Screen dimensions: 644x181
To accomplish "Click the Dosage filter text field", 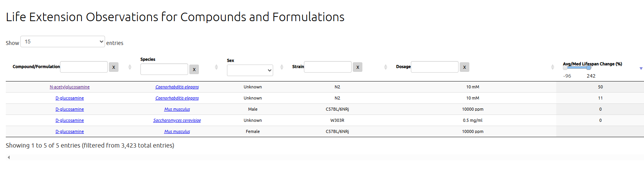I will click(x=435, y=67).
